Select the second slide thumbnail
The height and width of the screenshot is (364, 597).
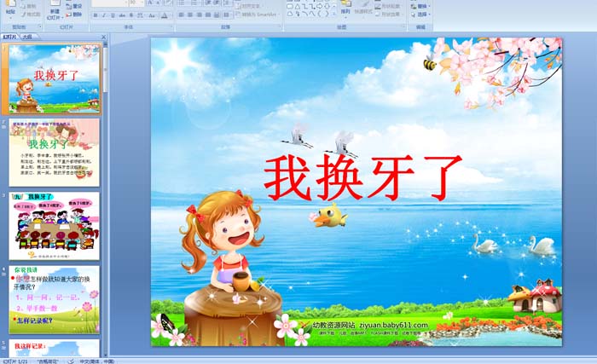point(55,153)
